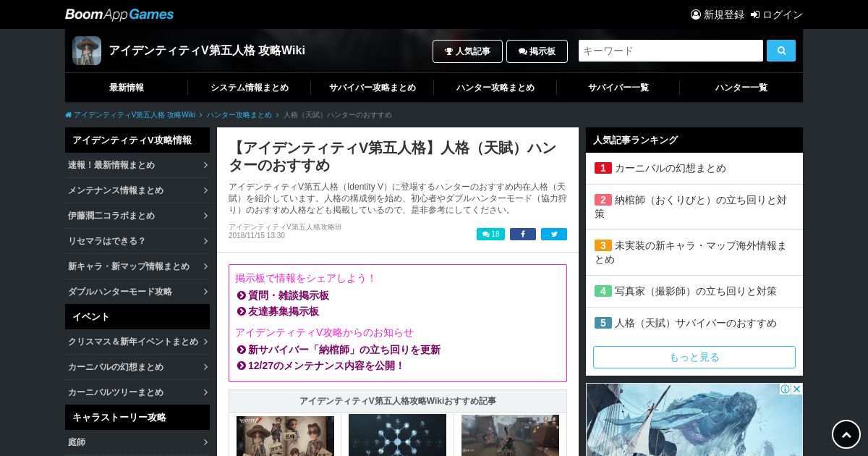The height and width of the screenshot is (456, 868).
Task: Open システム情報まとめ navigation tab
Action: (x=250, y=88)
